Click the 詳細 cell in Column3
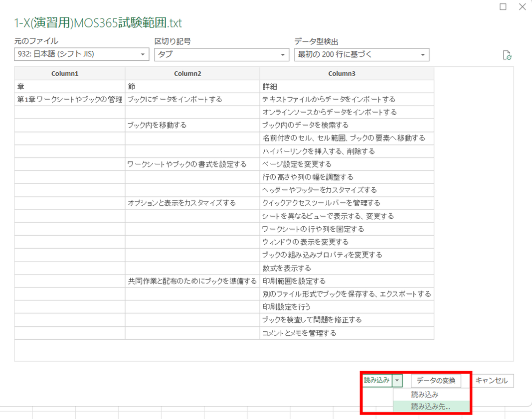 [347, 87]
